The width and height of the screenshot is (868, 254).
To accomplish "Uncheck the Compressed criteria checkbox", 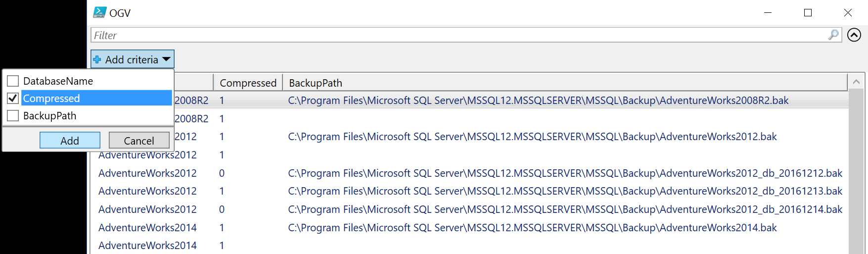I will pos(13,98).
